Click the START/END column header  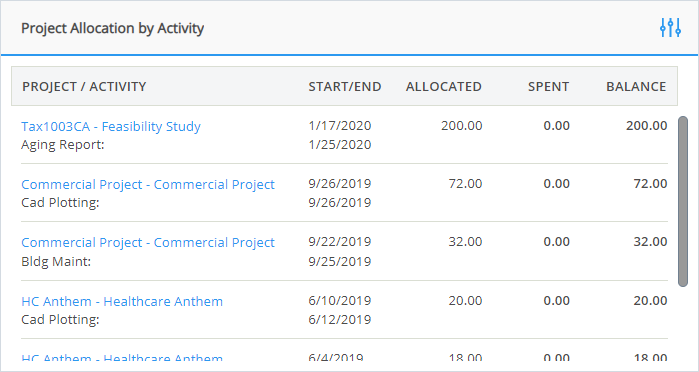pos(345,87)
